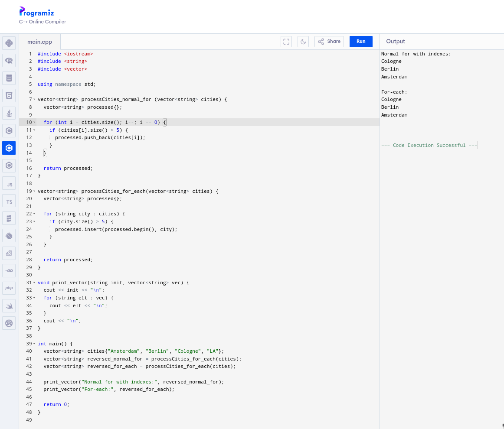The height and width of the screenshot is (429, 504).
Task: Place cursor on 'using namespace std;'
Action: (x=66, y=84)
